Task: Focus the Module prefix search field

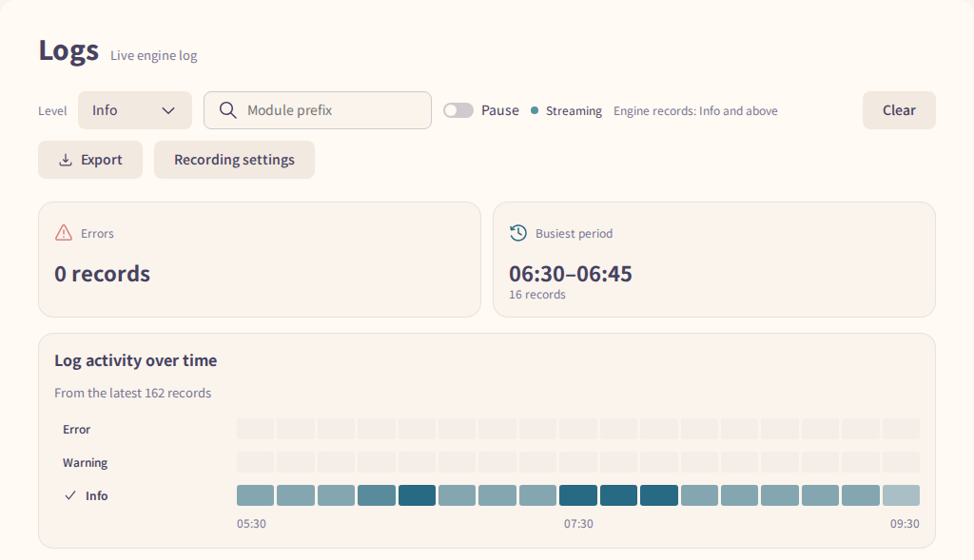Action: (318, 110)
